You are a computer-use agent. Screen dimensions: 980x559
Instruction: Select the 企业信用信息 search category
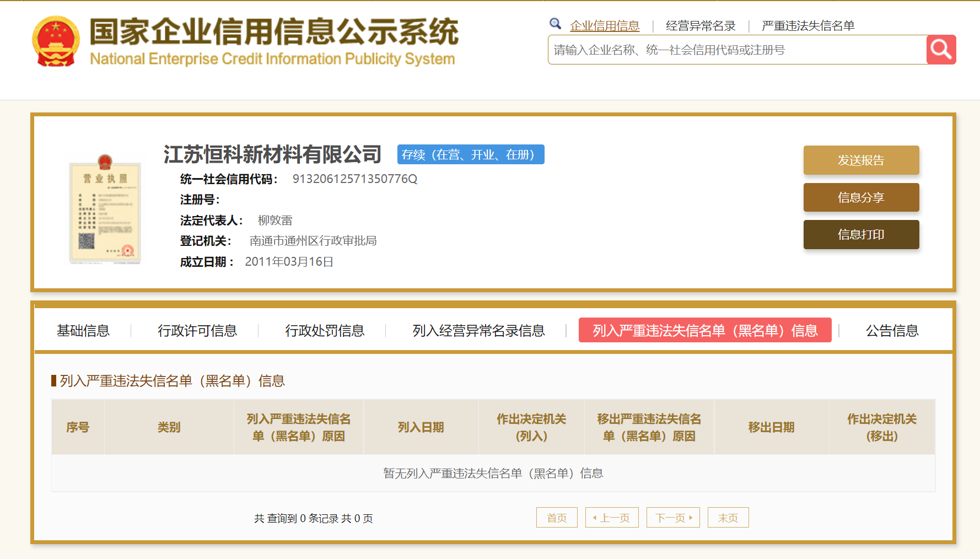click(605, 26)
